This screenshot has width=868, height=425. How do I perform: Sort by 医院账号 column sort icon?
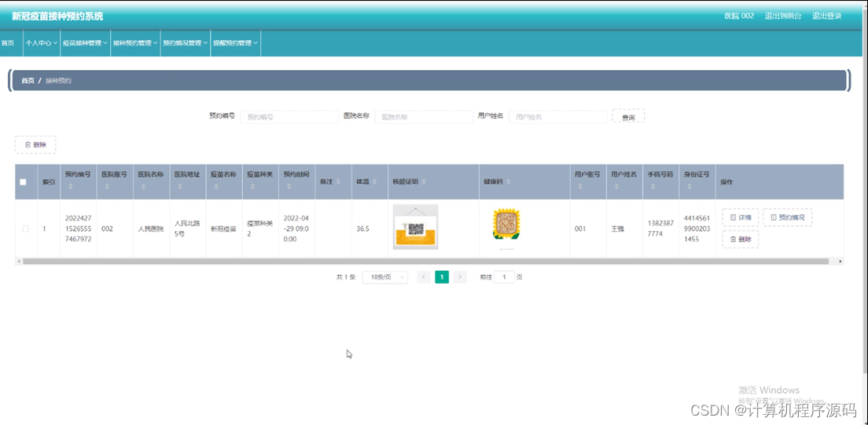coord(107,187)
